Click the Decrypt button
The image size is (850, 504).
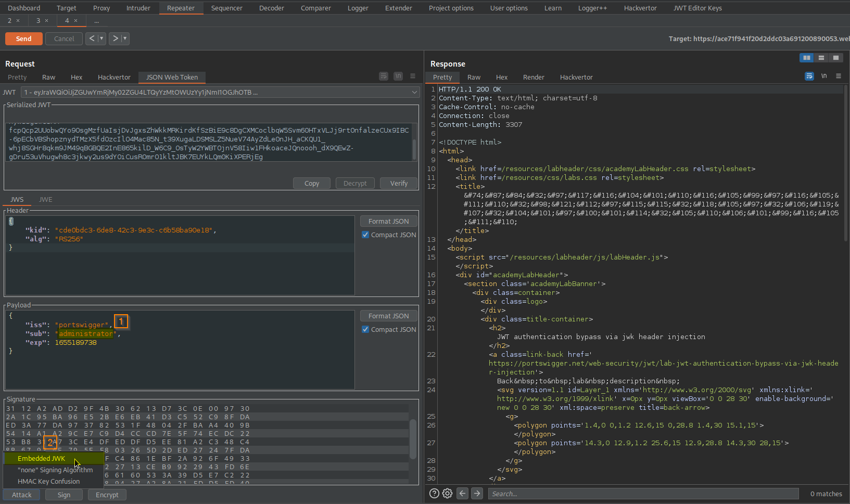coord(355,184)
